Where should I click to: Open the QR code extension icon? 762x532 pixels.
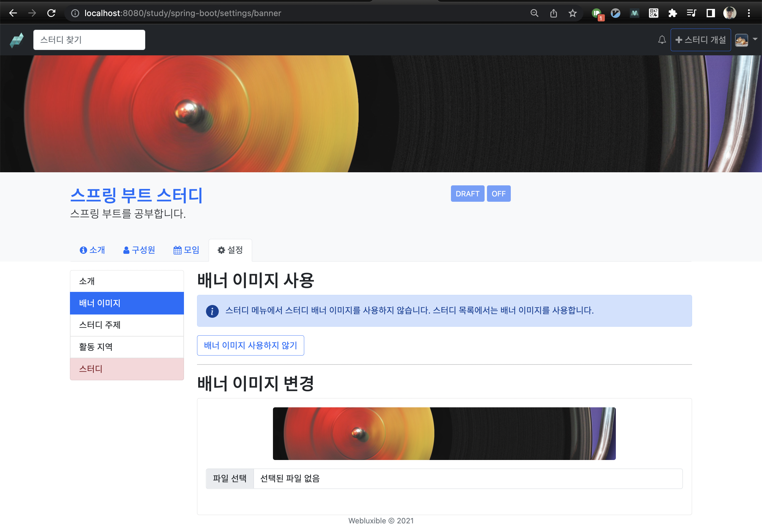[653, 13]
